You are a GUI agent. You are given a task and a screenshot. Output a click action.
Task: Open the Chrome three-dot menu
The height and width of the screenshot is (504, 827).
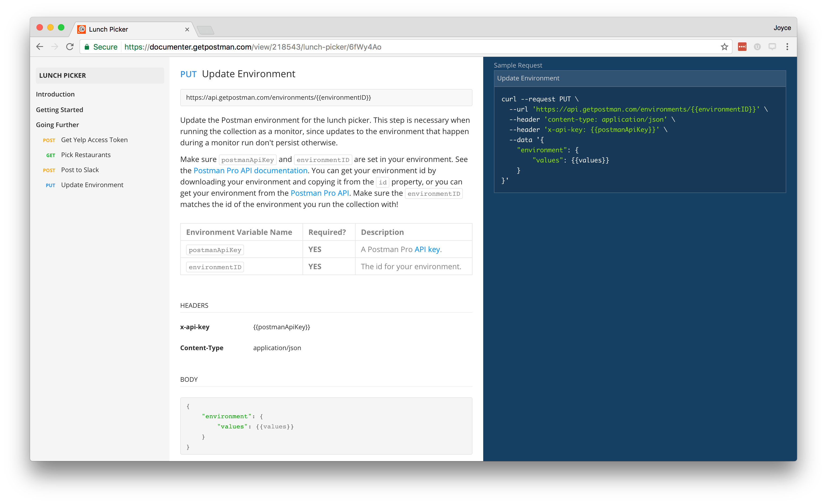(x=788, y=47)
